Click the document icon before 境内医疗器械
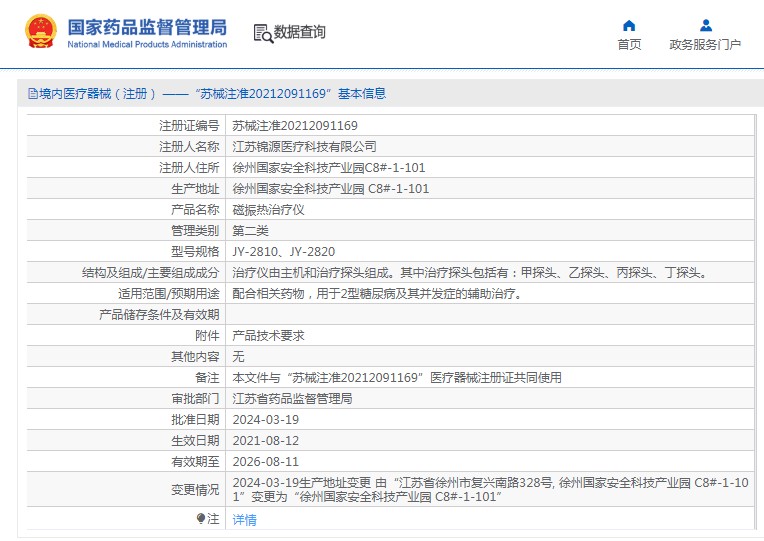764x541 pixels. pyautogui.click(x=33, y=94)
